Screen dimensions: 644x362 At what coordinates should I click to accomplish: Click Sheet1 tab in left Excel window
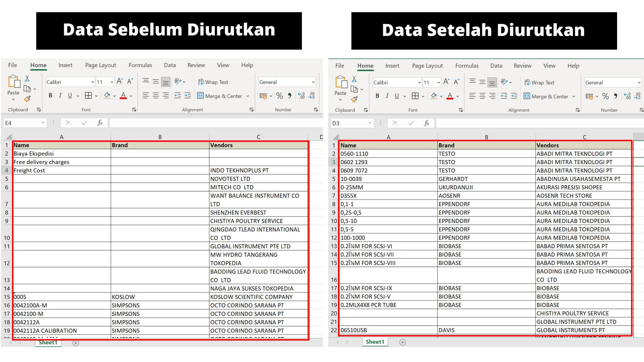pos(48,343)
